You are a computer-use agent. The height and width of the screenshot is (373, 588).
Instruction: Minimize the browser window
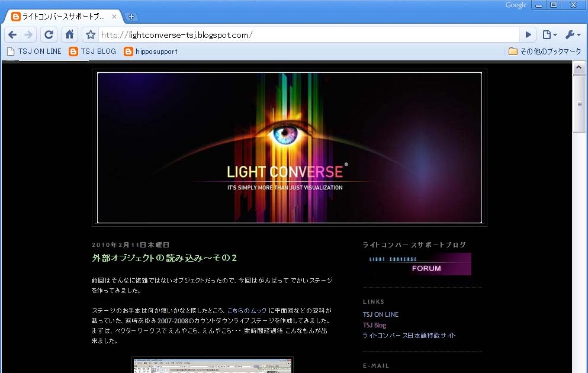(539, 5)
